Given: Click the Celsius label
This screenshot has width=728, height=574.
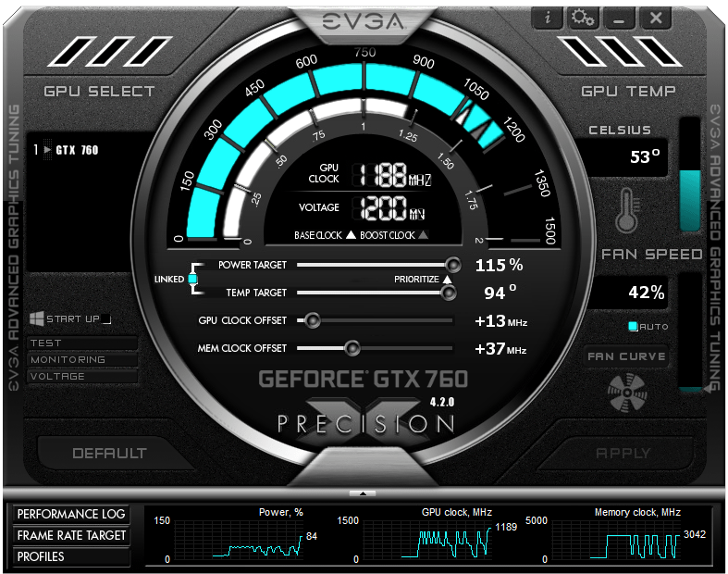Looking at the screenshot, I should tap(620, 130).
